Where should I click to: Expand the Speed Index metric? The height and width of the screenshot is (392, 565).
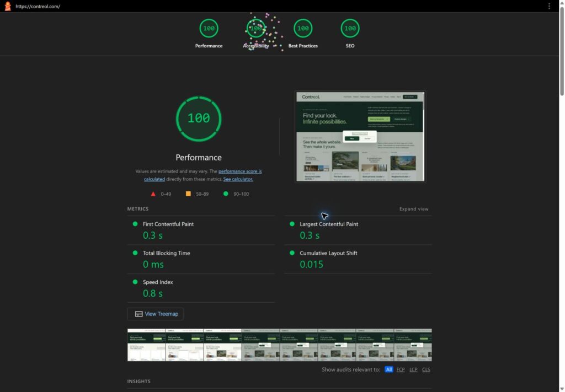pos(201,288)
